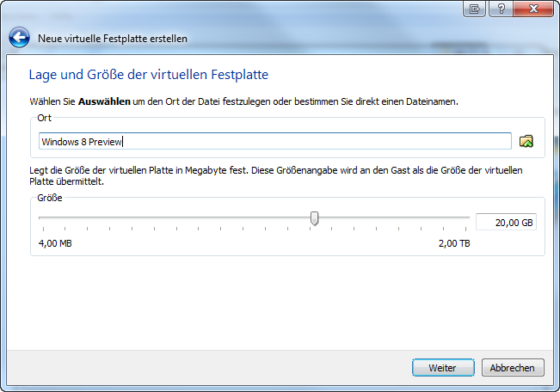Click the "Größe" group label
Image resolution: width=560 pixels, height=392 pixels.
[50, 197]
